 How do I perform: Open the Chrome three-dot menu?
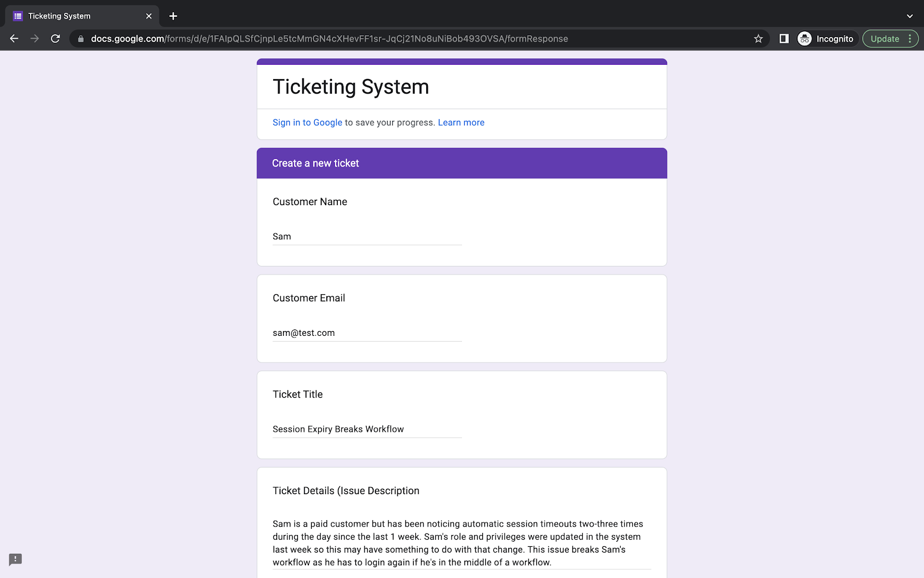point(910,39)
